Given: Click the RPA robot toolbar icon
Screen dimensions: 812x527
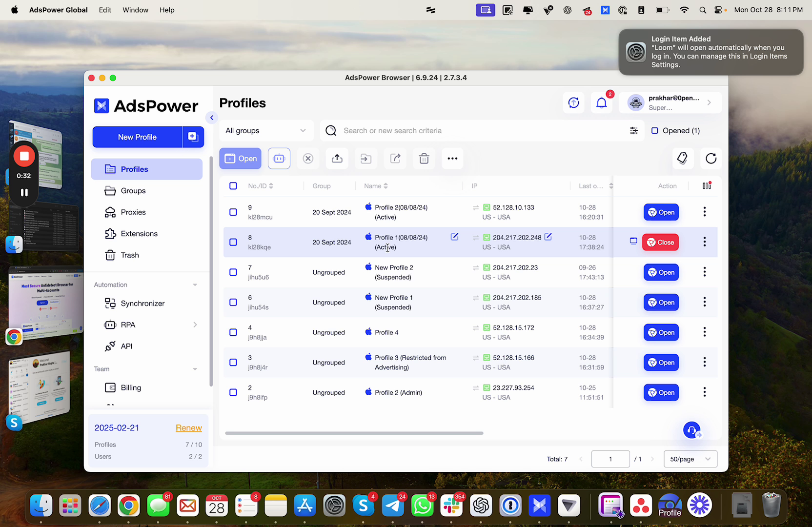Looking at the screenshot, I should point(279,159).
